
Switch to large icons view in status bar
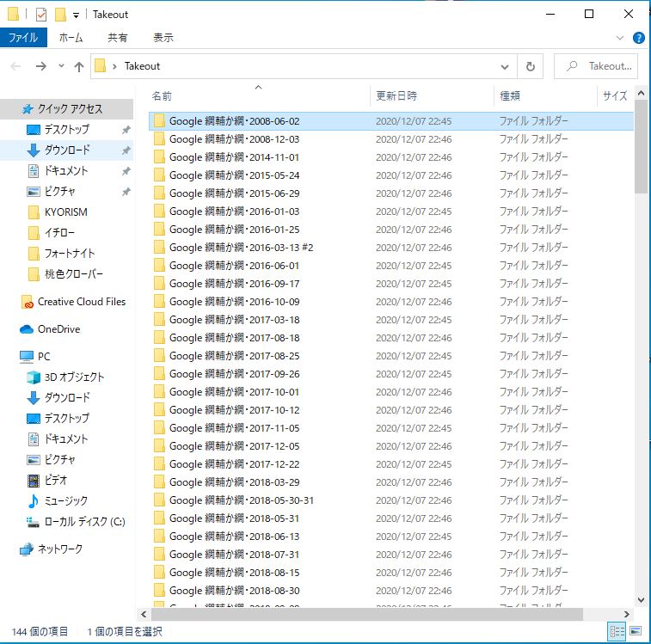[636, 632]
